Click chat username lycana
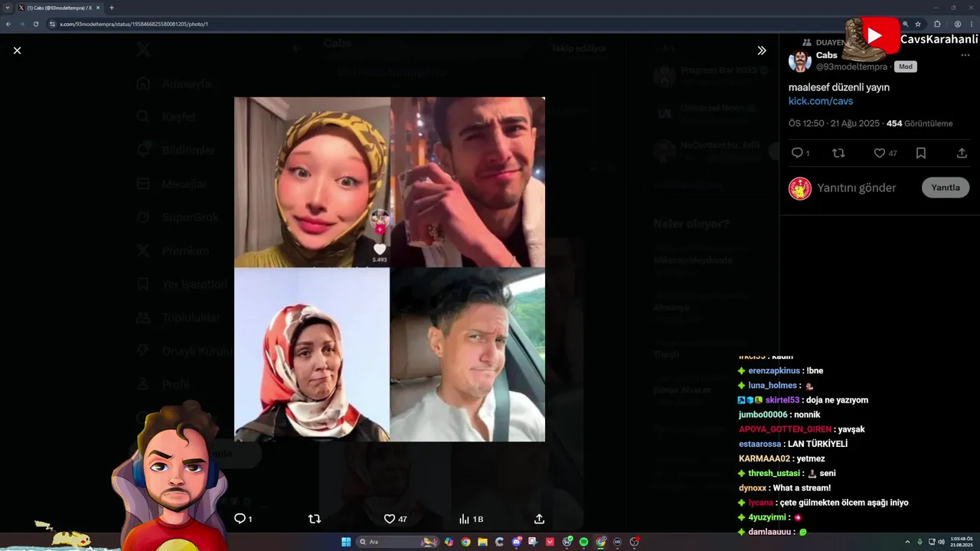Screen dimensions: 980x551 click(x=761, y=503)
